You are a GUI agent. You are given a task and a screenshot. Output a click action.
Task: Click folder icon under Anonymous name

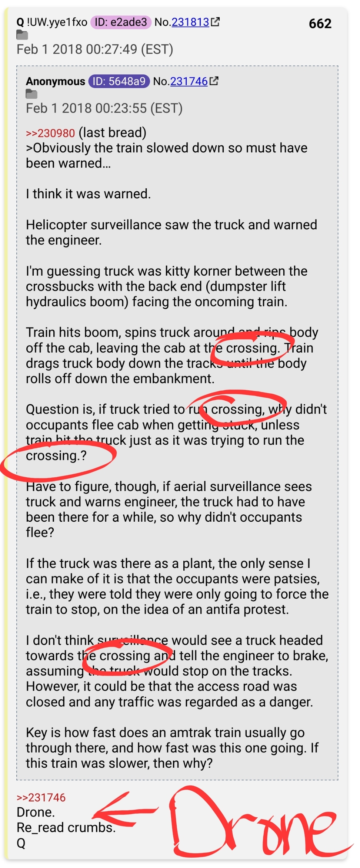click(31, 94)
